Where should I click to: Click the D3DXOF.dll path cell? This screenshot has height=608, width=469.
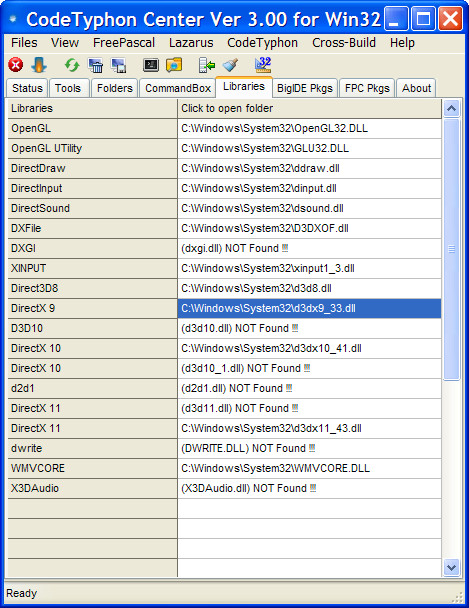point(309,228)
